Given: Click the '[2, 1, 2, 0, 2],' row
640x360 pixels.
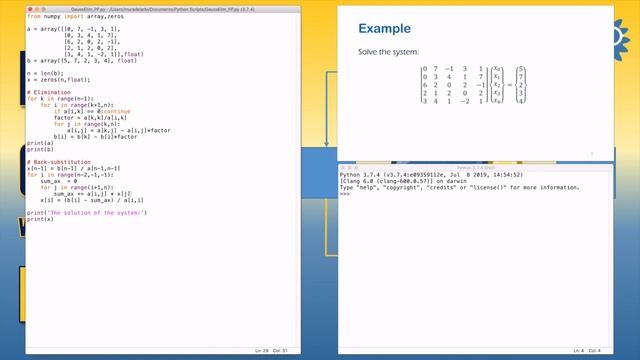Looking at the screenshot, I should 90,48.
